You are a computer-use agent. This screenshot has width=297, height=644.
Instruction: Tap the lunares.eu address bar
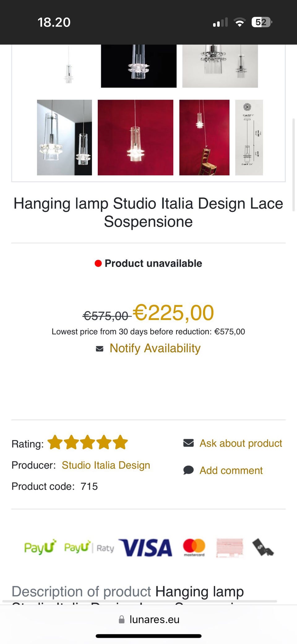[154, 619]
